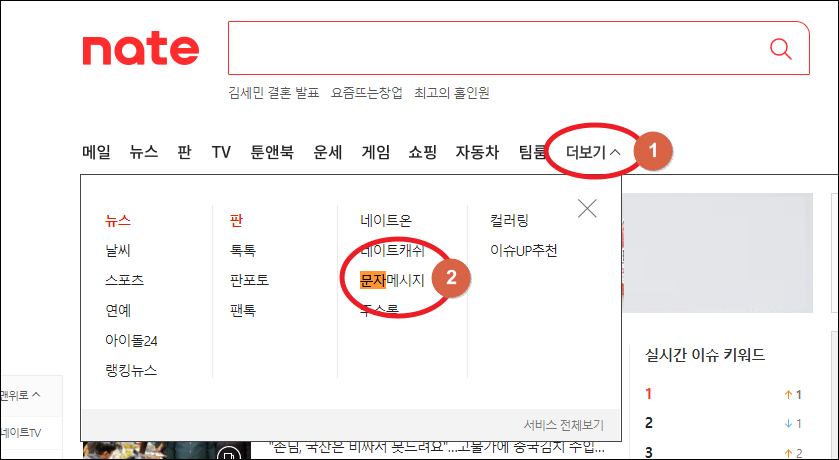Select rank 1 in 실시간 이슈 키워드

click(x=649, y=395)
